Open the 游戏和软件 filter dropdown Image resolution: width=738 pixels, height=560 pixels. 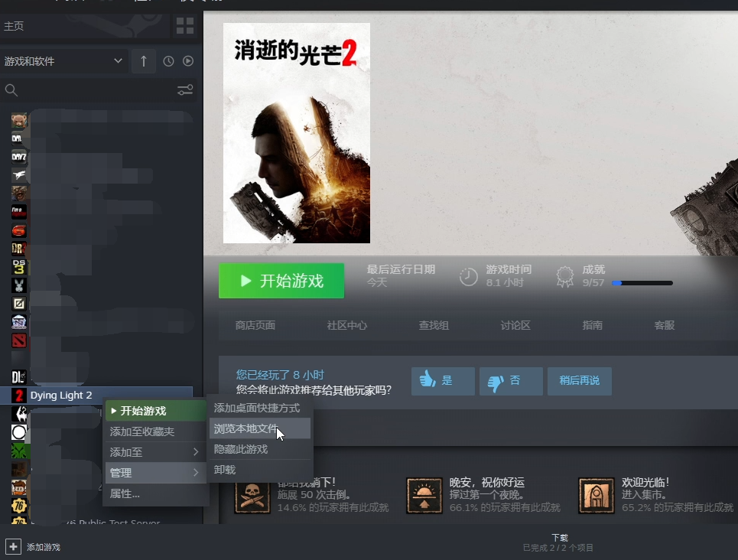(64, 61)
